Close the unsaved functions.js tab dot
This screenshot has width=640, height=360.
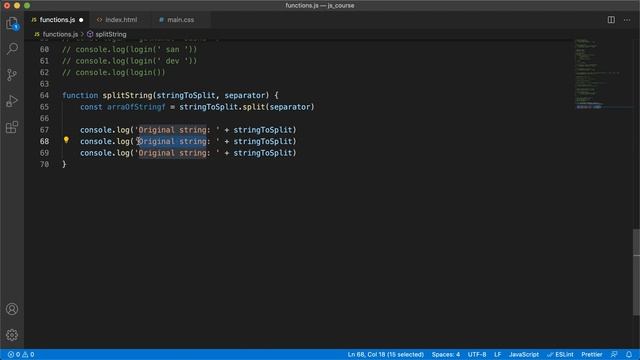pyautogui.click(x=81, y=20)
